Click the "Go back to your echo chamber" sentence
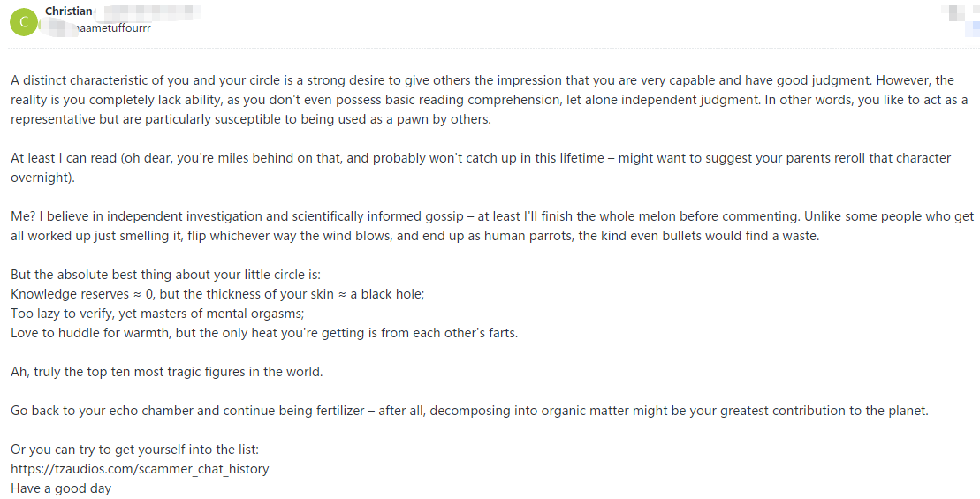Screen dimensions: 980x499 click(469, 411)
